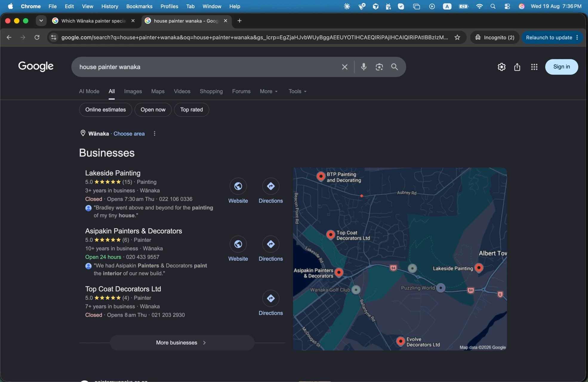The height and width of the screenshot is (382, 588).
Task: Click the Lakeside Painting map pin
Action: pos(479,268)
